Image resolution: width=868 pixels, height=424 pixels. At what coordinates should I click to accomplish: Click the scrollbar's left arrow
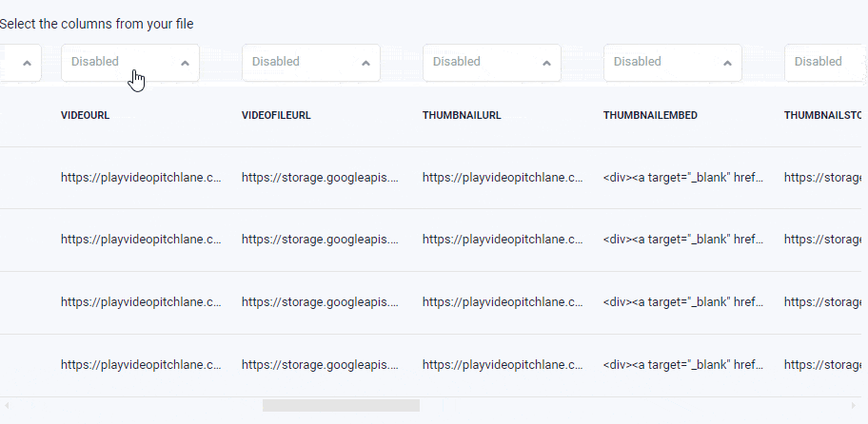[7, 406]
